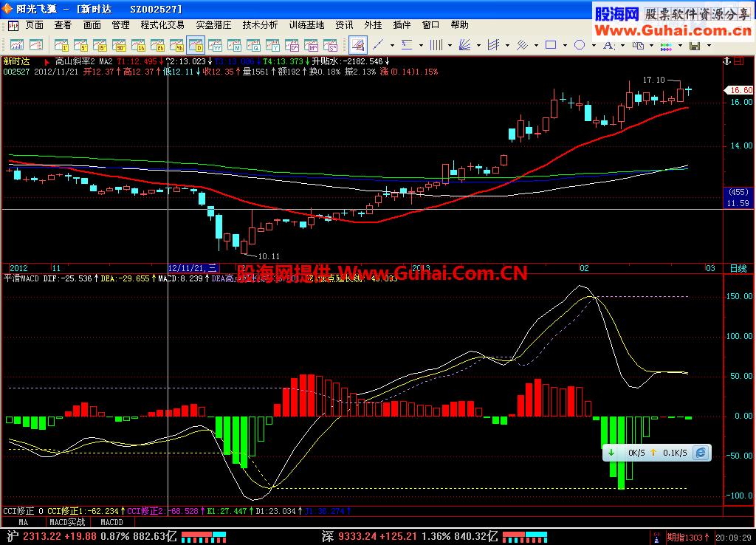
Task: Select the fan lines drawing tool
Action: click(465, 46)
